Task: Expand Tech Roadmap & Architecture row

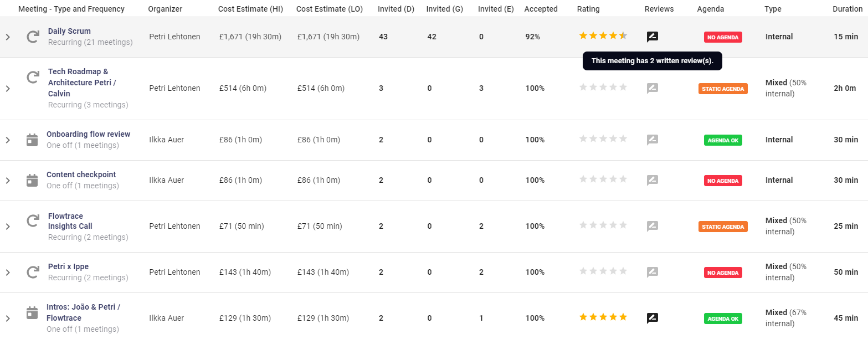Action: tap(8, 89)
